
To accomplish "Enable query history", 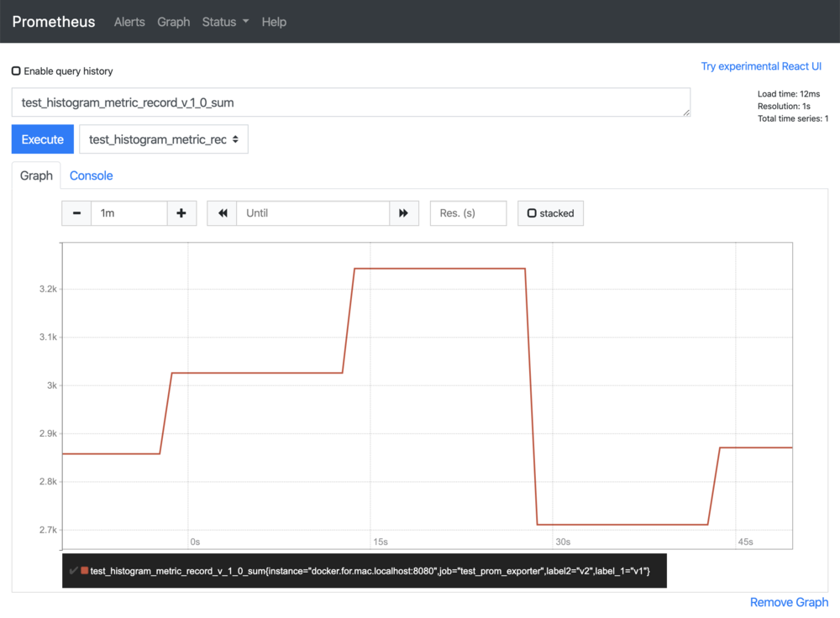I will pos(15,71).
